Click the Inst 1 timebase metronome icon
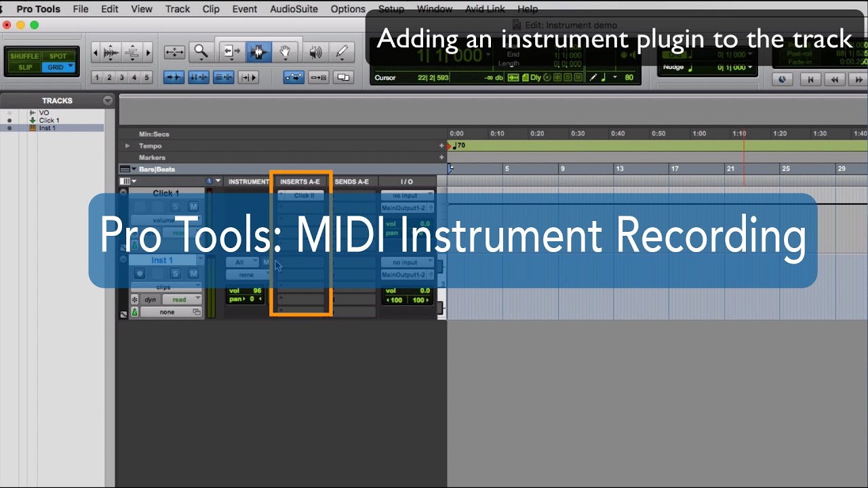Image resolution: width=868 pixels, height=488 pixels. point(135,312)
